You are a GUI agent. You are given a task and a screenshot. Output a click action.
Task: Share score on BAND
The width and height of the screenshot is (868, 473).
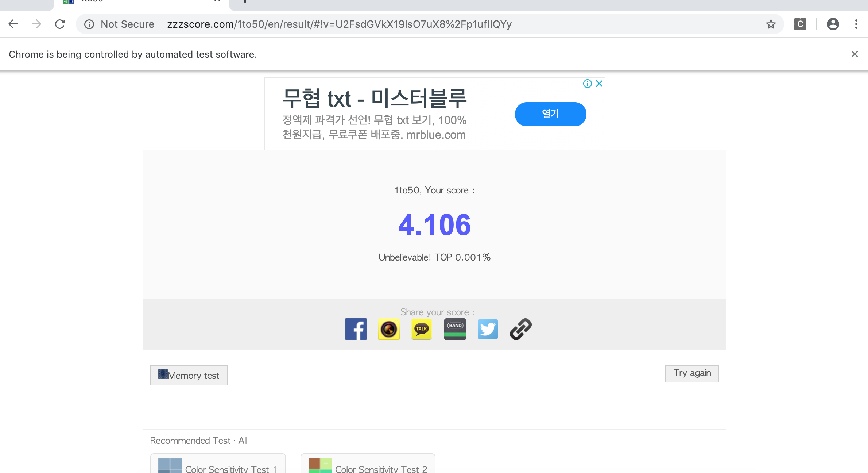455,329
